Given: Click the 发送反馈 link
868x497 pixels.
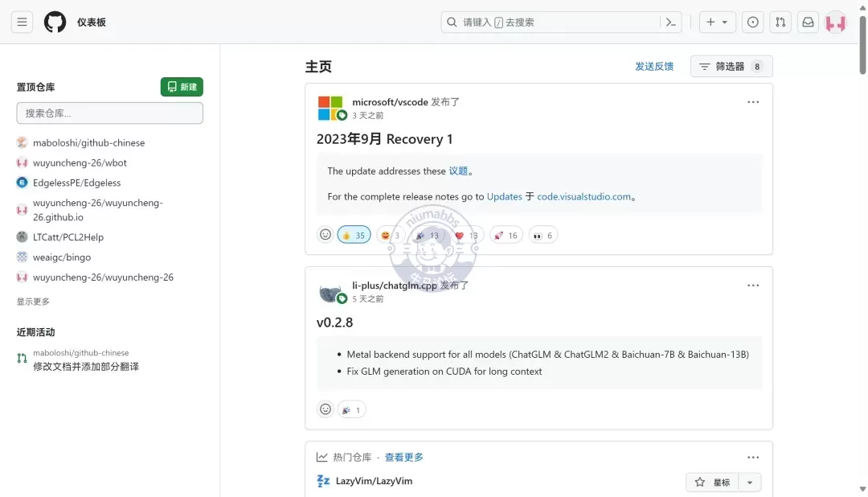Looking at the screenshot, I should point(654,67).
